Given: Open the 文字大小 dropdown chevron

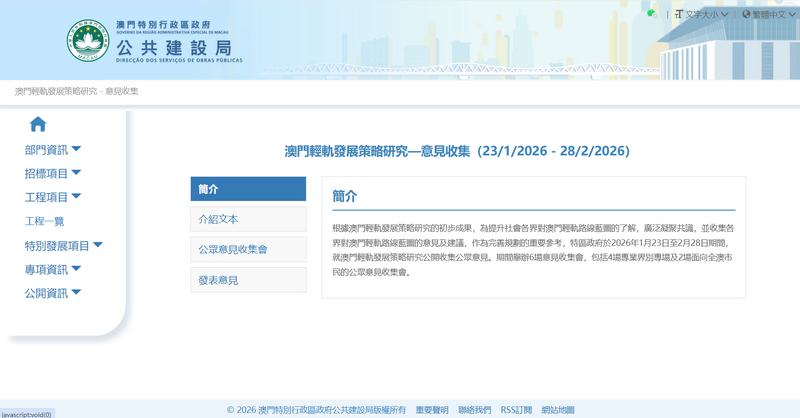Looking at the screenshot, I should click(724, 14).
